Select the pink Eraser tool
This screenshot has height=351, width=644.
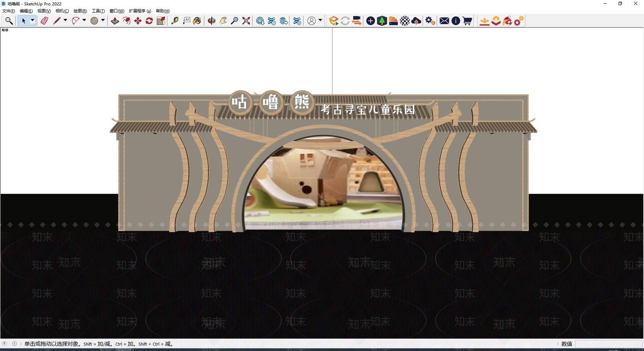[44, 21]
